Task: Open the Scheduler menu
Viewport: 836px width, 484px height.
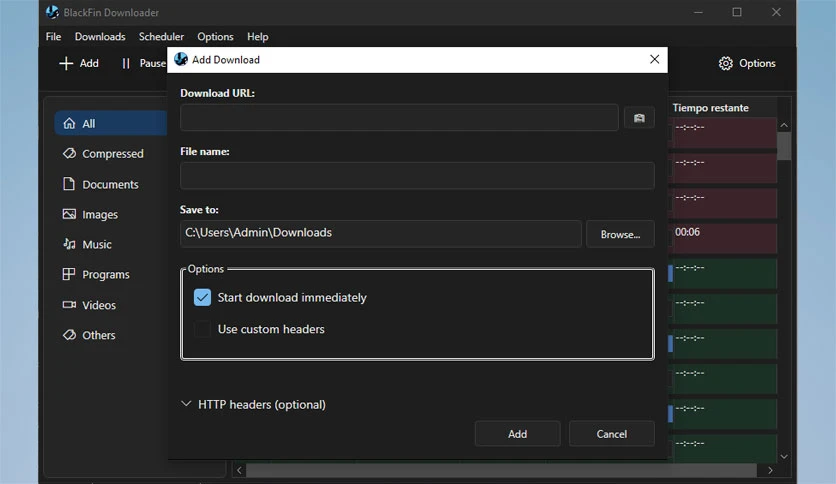Action: coord(161,36)
